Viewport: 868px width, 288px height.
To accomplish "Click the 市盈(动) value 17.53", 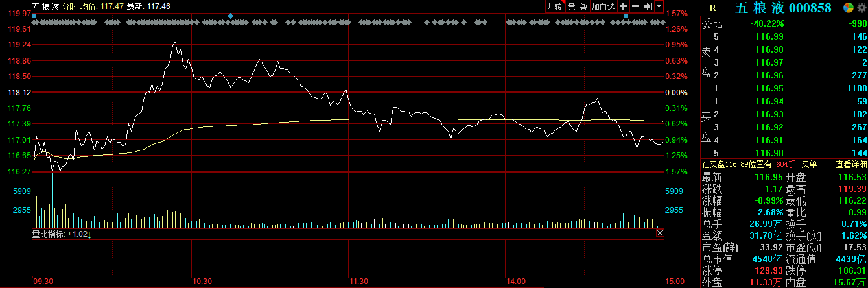I will (x=855, y=247).
